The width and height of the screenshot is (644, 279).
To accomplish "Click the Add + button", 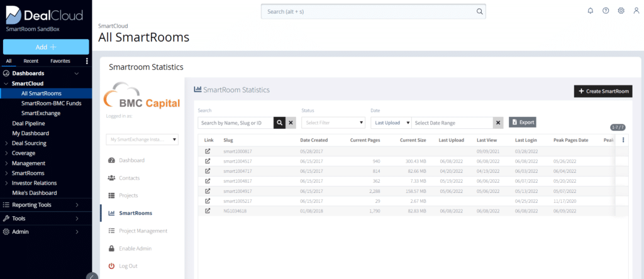I will click(46, 46).
